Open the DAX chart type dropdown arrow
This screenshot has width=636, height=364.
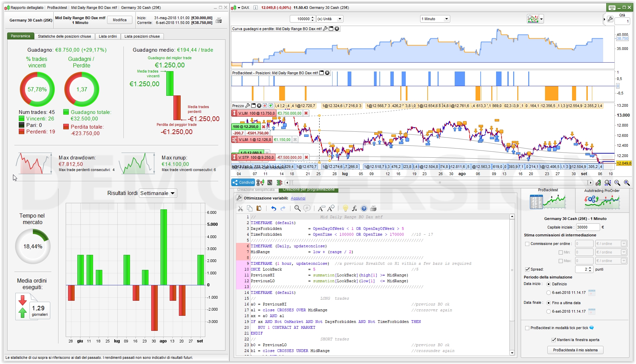tap(239, 8)
